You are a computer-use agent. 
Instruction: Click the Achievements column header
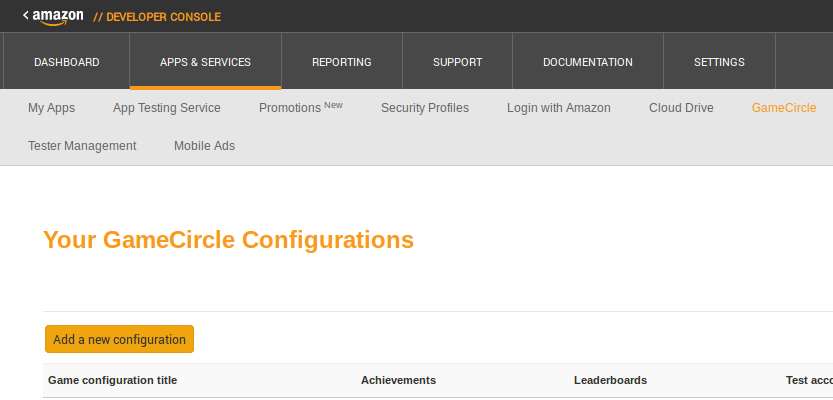tap(398, 380)
